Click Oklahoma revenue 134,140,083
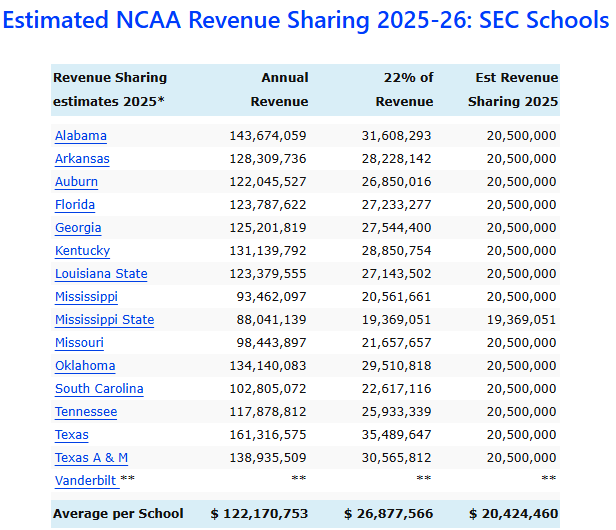 268,366
